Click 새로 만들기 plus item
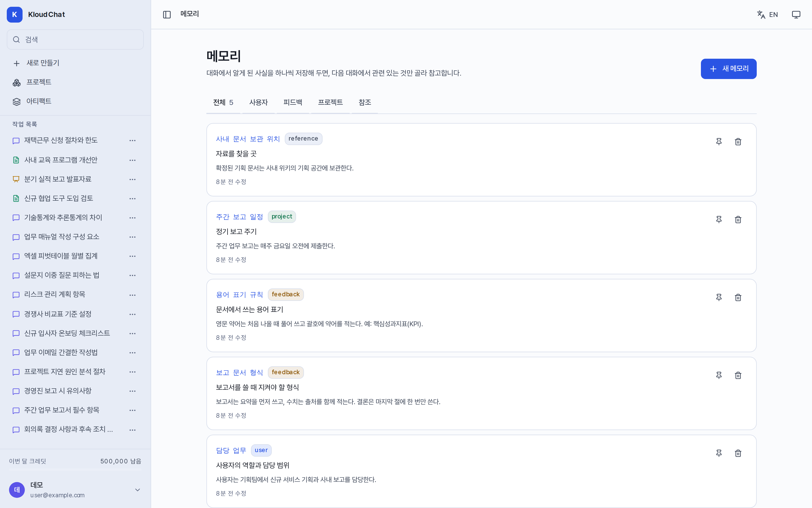Image resolution: width=812 pixels, height=508 pixels. (75, 63)
